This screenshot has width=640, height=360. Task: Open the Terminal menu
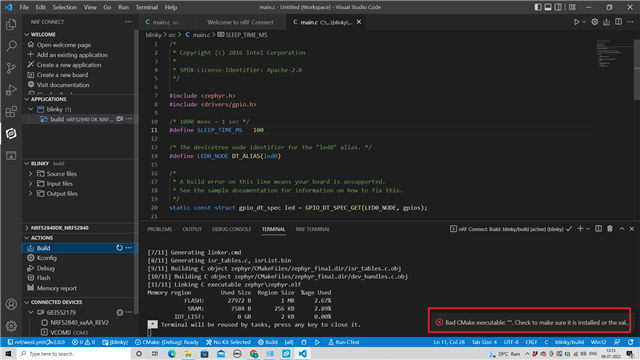coord(147,7)
